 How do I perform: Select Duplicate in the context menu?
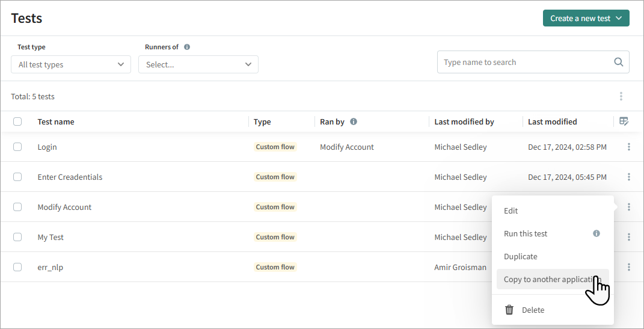520,256
